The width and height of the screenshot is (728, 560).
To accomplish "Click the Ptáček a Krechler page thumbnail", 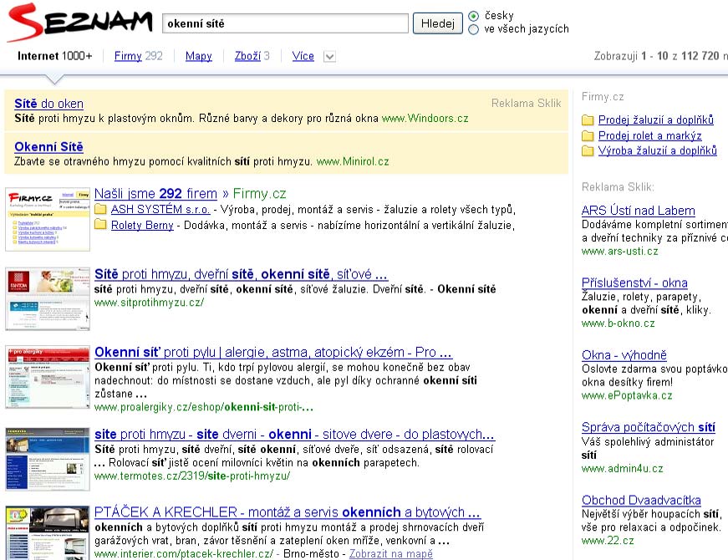I will (x=48, y=532).
